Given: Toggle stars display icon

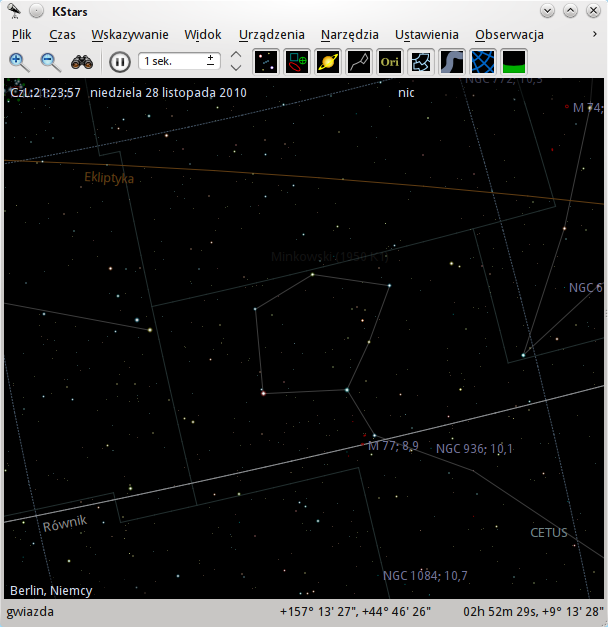Looking at the screenshot, I should [266, 61].
